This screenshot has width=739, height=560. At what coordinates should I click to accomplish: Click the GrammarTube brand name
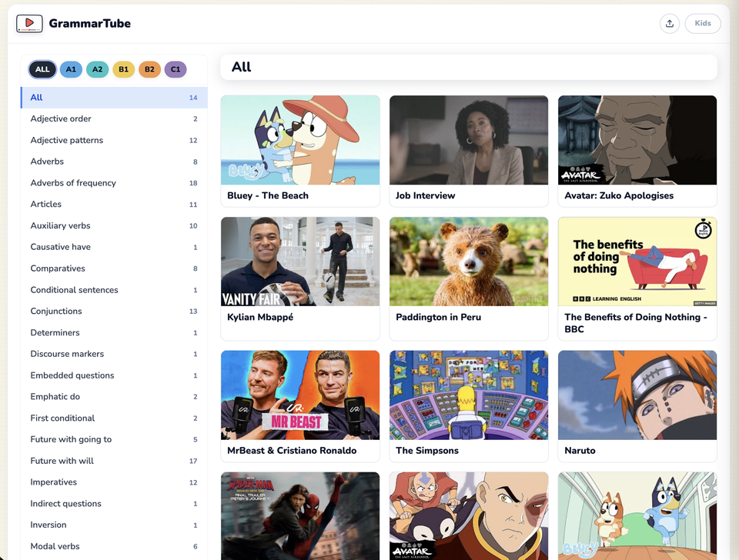pos(89,23)
